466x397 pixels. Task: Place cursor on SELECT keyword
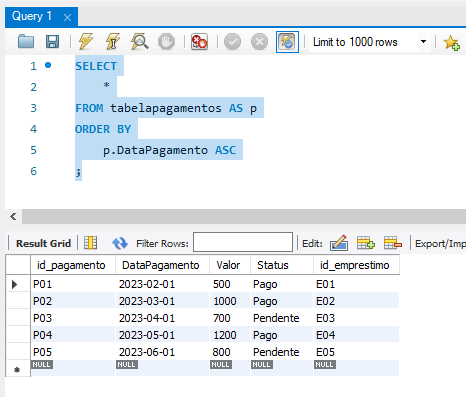pos(96,66)
